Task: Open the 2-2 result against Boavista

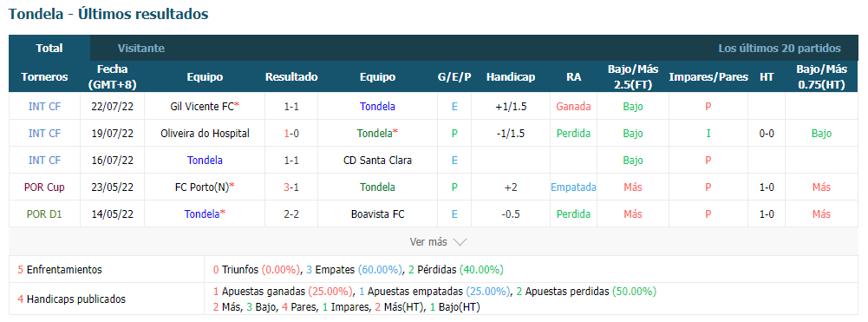Action: tap(291, 214)
